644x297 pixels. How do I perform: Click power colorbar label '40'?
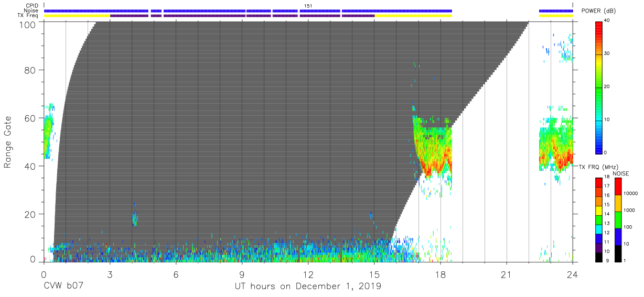point(607,21)
